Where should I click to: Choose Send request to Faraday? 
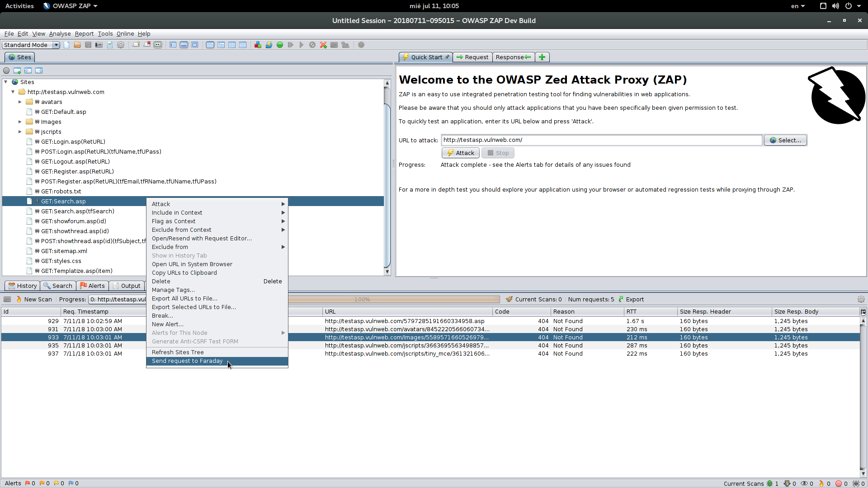217,361
